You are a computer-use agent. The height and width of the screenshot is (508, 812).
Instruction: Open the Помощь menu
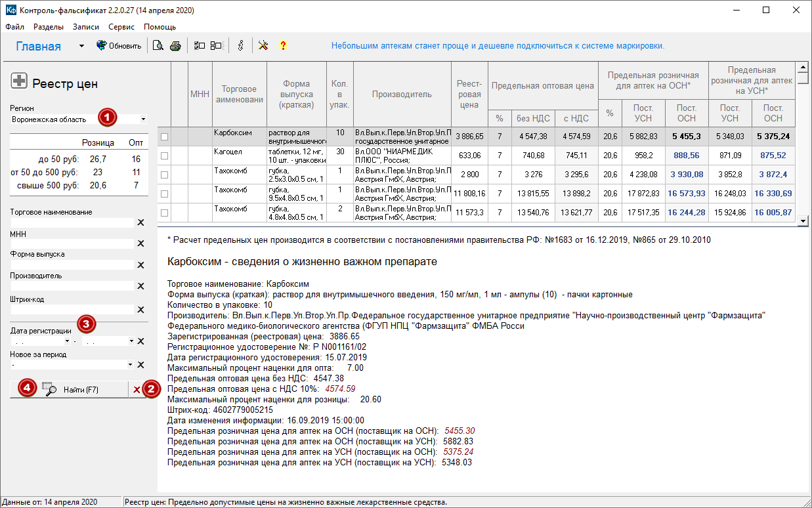click(160, 27)
